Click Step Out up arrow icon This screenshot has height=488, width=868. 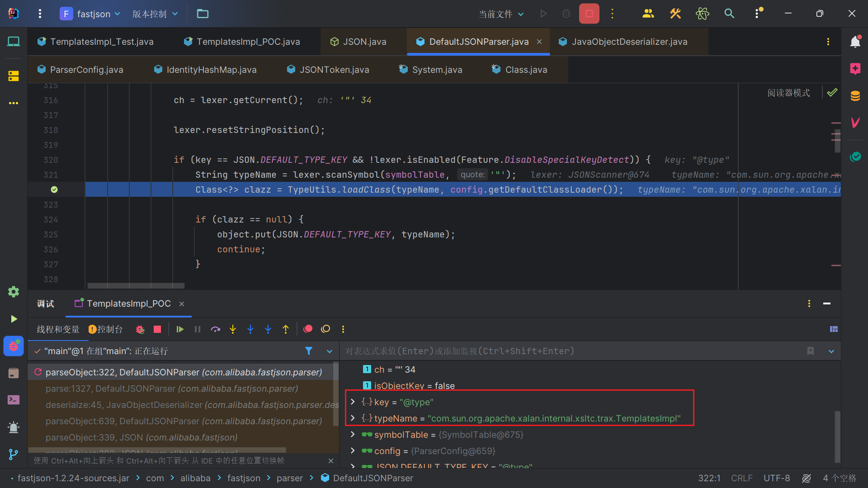tap(286, 329)
